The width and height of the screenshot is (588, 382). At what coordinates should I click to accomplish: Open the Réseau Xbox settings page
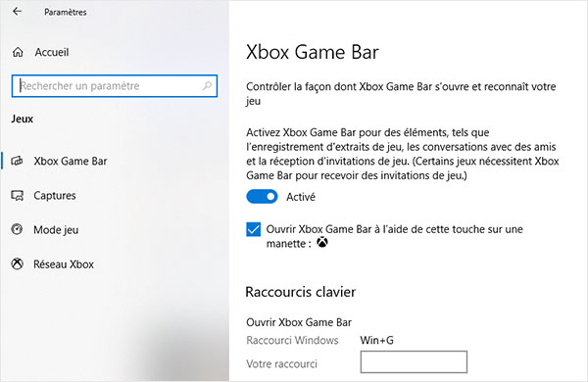[x=64, y=264]
